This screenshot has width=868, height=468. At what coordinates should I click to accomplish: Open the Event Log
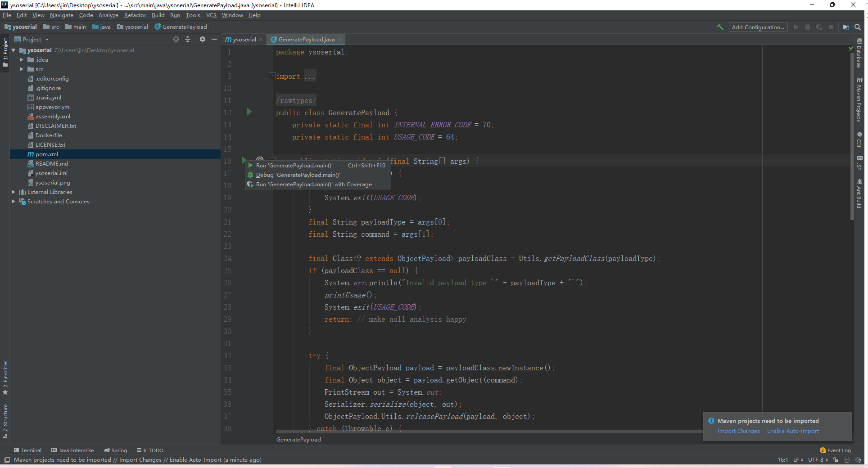point(836,450)
